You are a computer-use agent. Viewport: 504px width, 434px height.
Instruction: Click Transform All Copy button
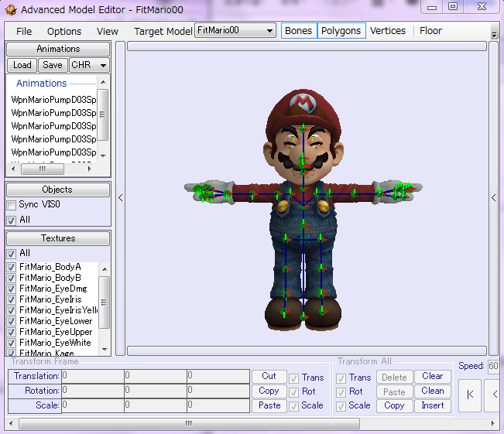(394, 405)
